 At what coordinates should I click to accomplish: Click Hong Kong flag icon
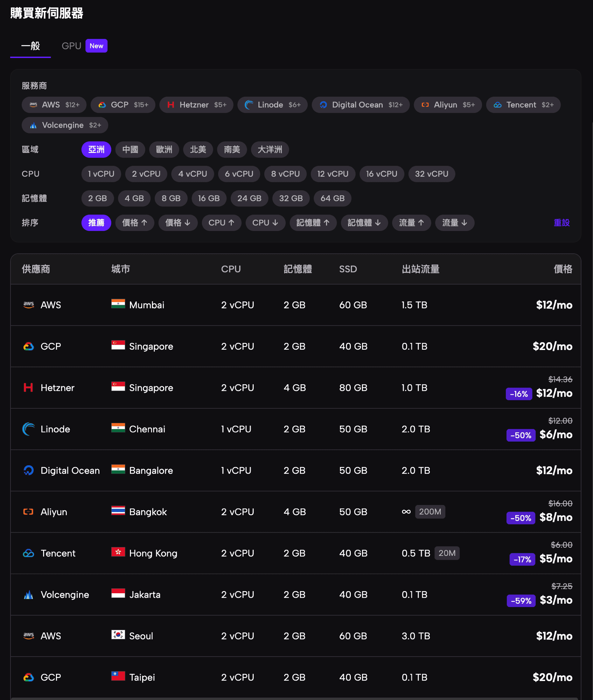[118, 552]
